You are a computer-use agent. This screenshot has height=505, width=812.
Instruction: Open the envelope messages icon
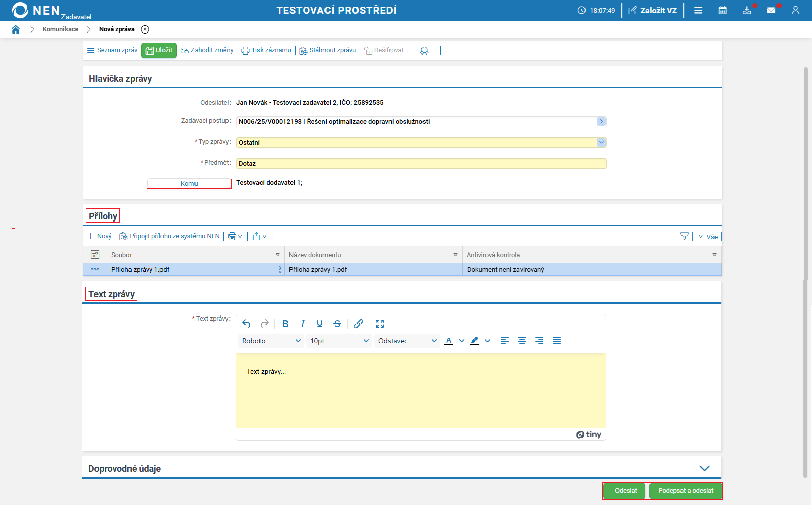(771, 10)
